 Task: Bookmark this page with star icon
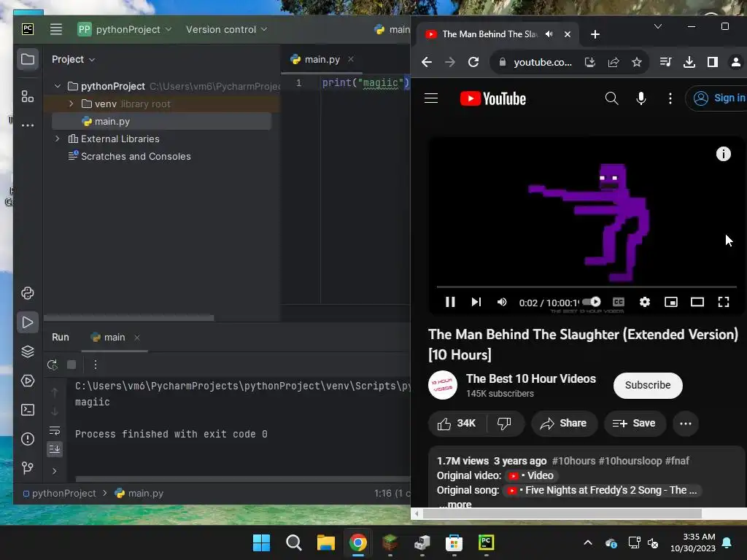click(x=637, y=62)
